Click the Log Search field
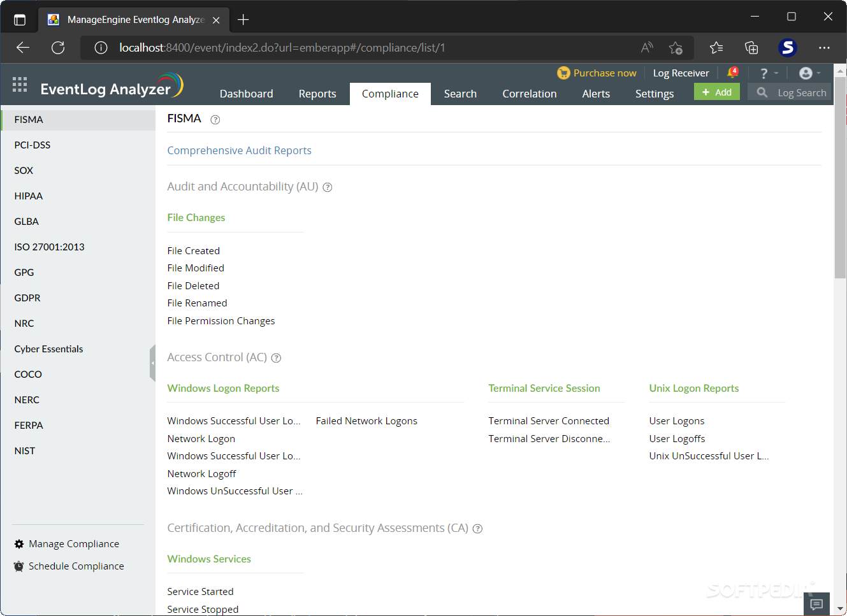Viewport: 847px width, 616px height. (790, 92)
